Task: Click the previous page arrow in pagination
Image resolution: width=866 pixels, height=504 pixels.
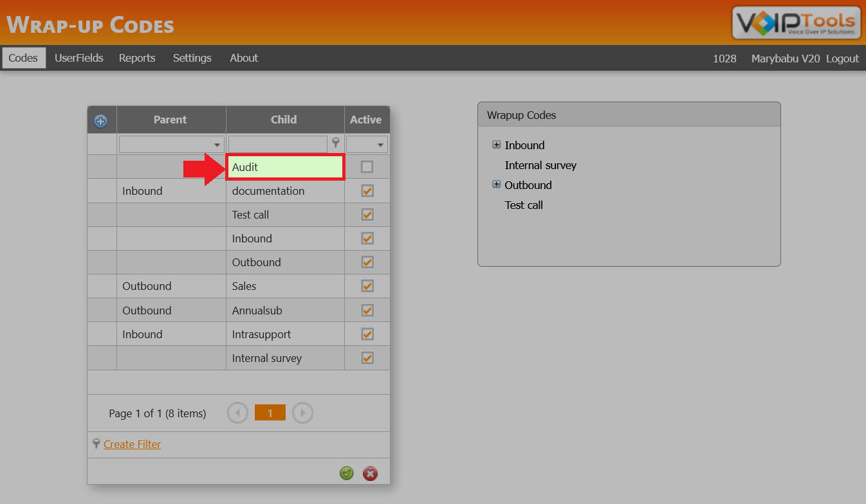Action: [237, 412]
